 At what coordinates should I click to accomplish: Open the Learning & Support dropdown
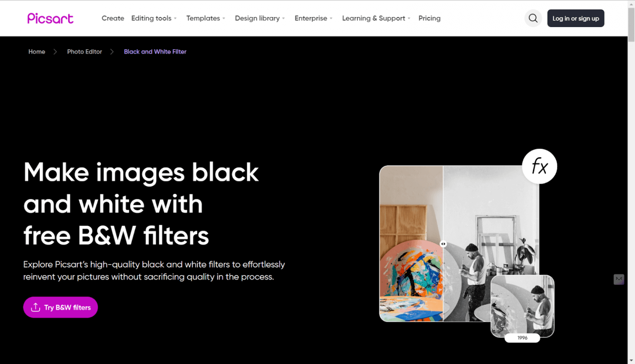click(376, 18)
